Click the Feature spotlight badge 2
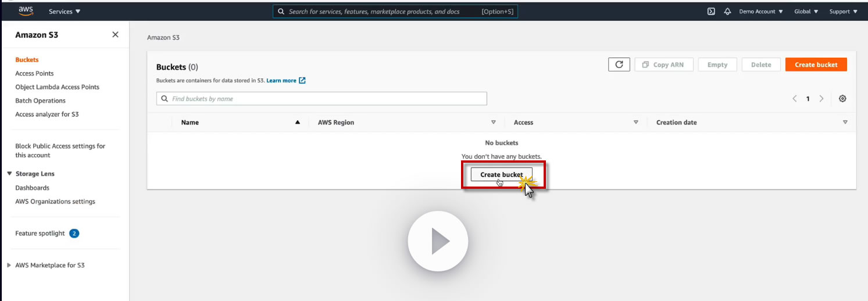The height and width of the screenshot is (301, 868). coord(74,234)
